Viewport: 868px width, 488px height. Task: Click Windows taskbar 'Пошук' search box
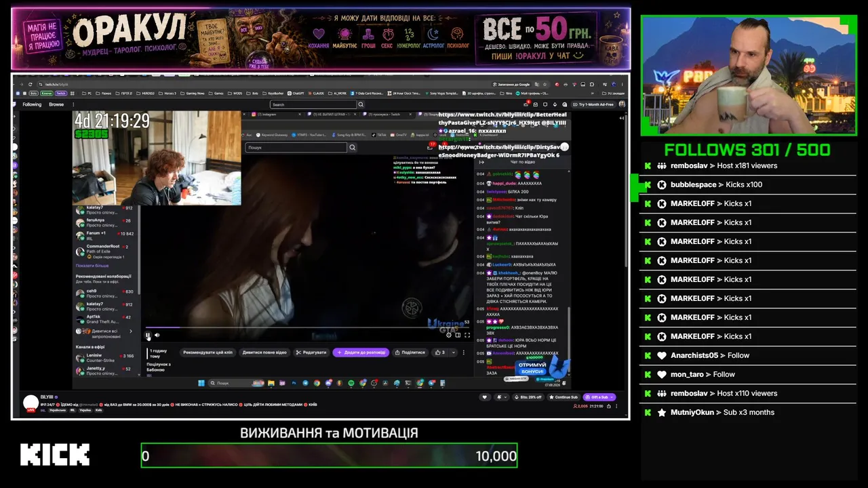237,383
